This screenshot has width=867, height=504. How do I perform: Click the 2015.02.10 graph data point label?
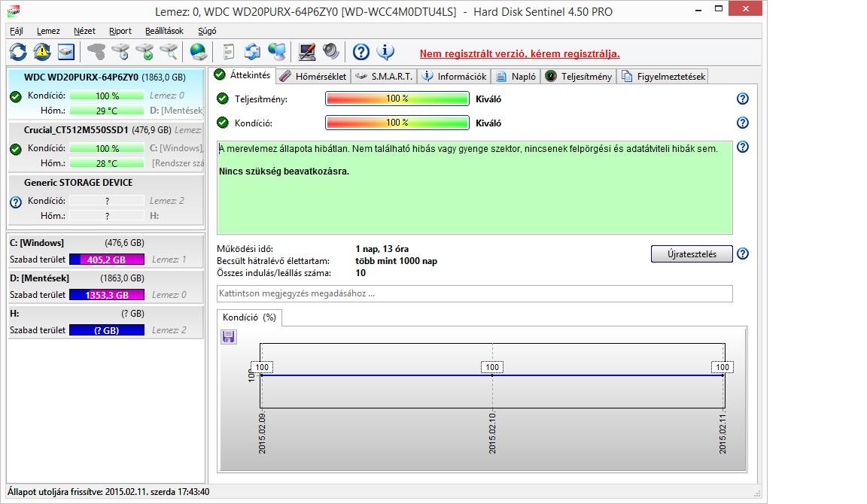(492, 367)
